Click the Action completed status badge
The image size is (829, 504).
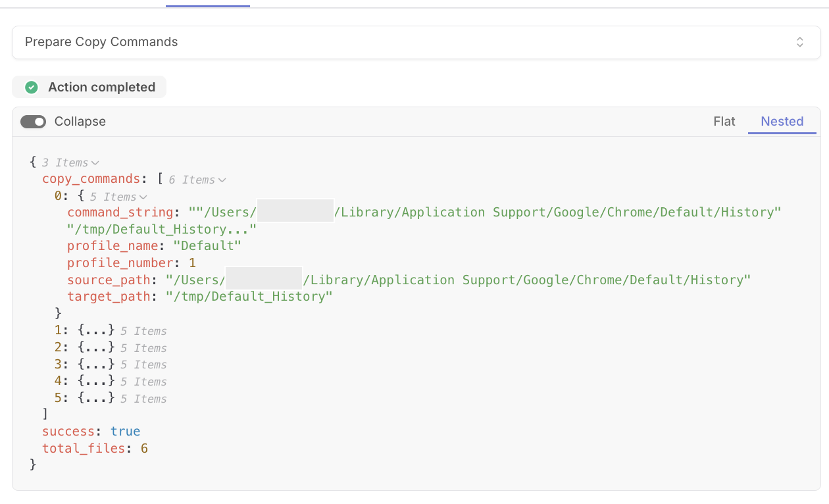[89, 87]
